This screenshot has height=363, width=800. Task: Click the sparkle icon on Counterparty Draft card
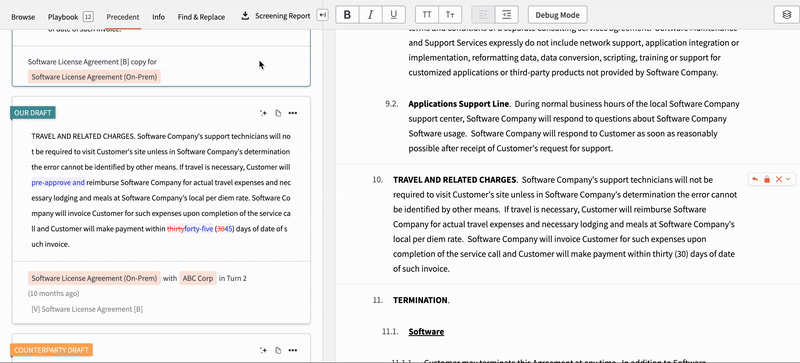point(263,350)
